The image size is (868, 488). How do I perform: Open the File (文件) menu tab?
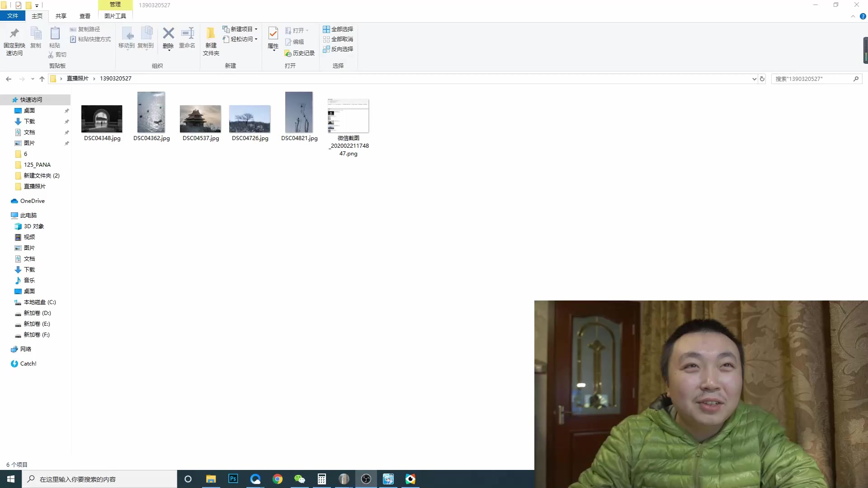coord(13,16)
